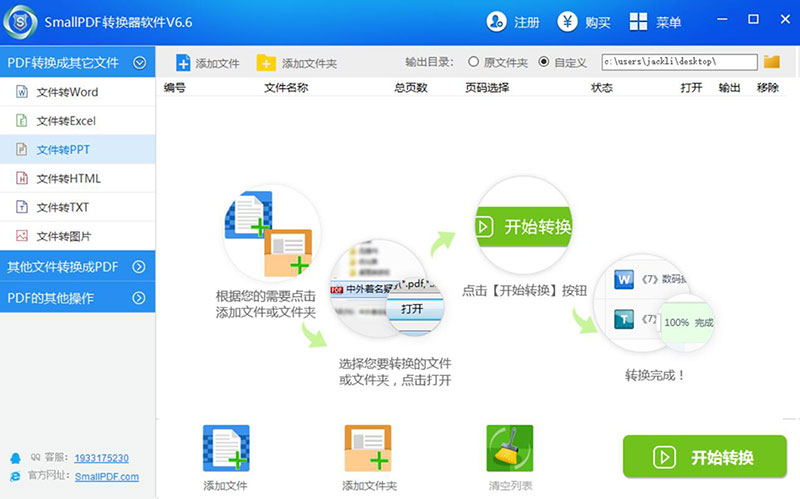Click the 注册 register user icon
The image size is (800, 499).
pos(496,22)
